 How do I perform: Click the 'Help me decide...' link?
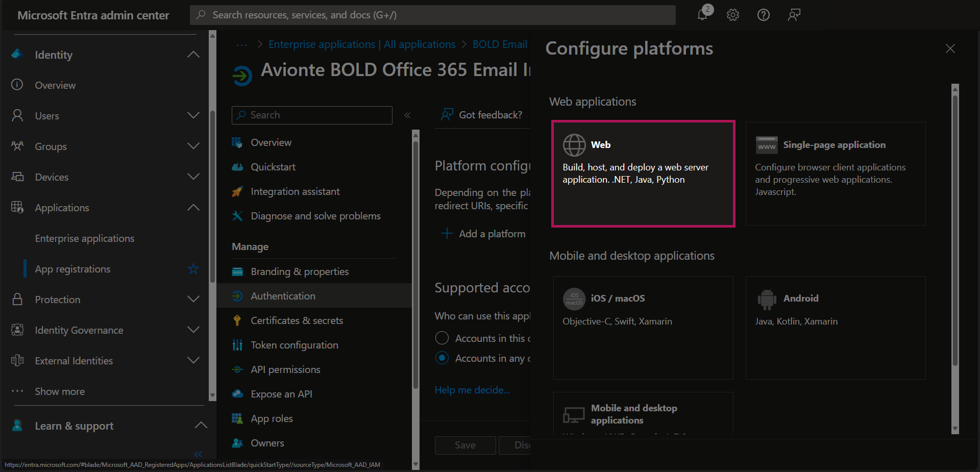[472, 390]
